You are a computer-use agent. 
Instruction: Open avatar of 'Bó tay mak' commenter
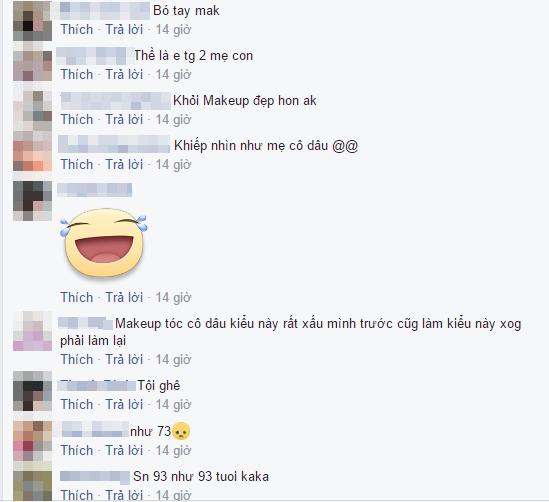point(33,21)
